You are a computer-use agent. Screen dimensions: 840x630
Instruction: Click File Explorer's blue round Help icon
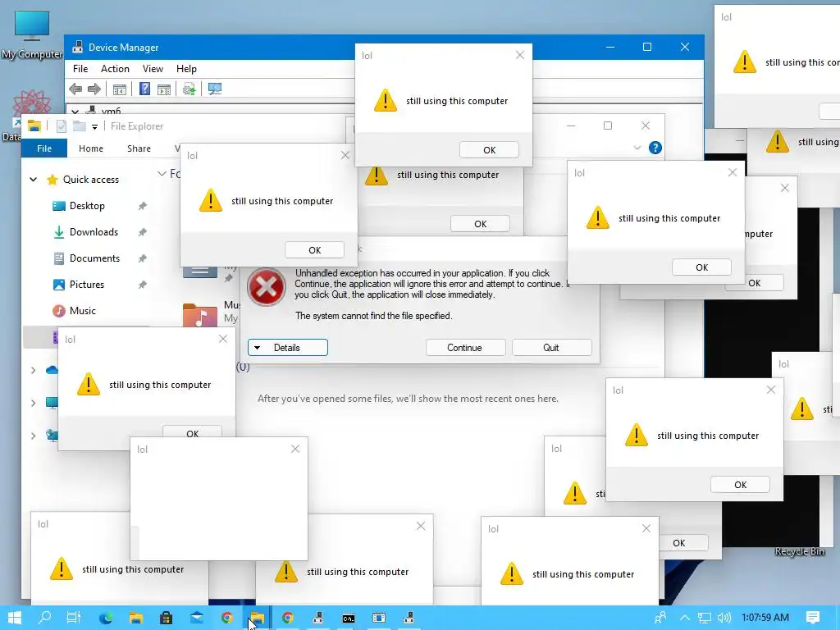(x=655, y=148)
